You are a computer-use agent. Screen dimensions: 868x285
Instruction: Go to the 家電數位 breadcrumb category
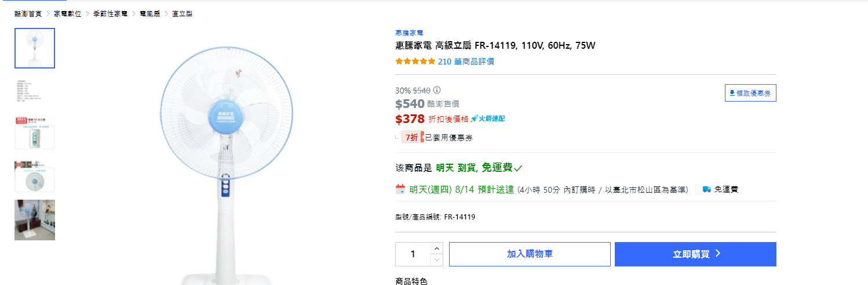[x=67, y=13]
